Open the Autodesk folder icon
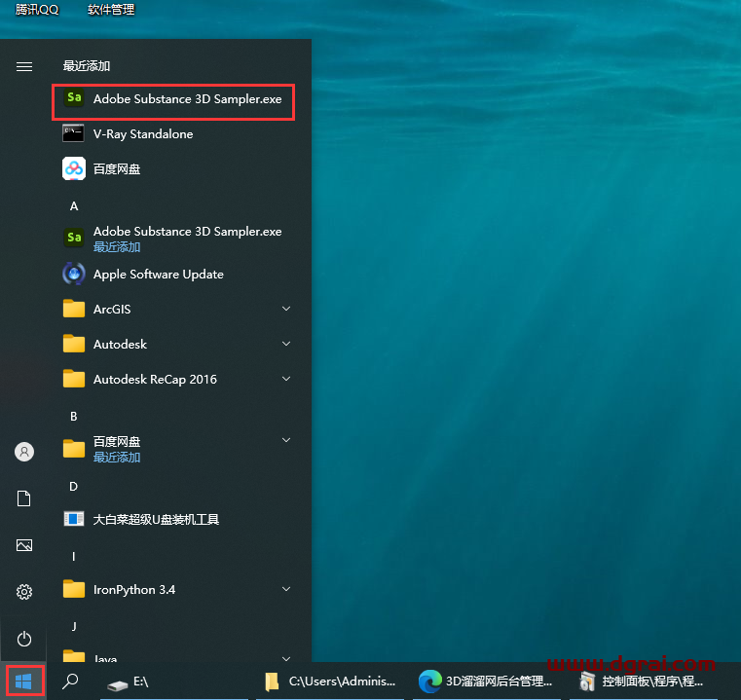Screen dimensions: 741x700 [x=74, y=344]
